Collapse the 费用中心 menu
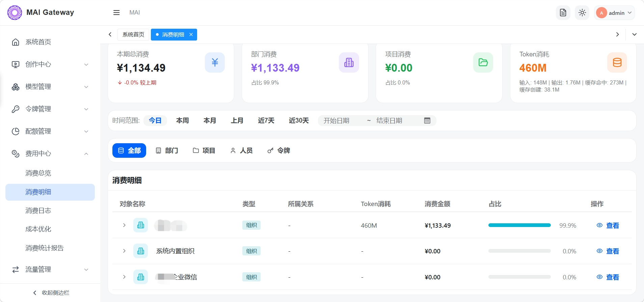The height and width of the screenshot is (302, 644). click(50, 153)
